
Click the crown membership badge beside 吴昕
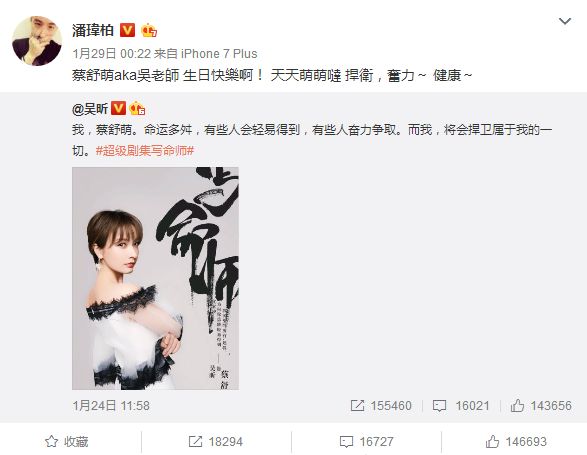click(137, 108)
